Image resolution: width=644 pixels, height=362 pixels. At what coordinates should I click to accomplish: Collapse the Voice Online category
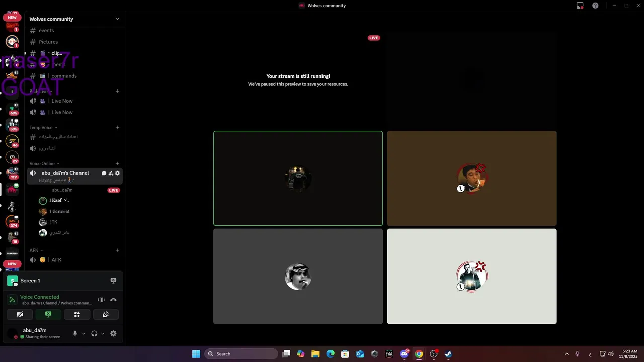pyautogui.click(x=44, y=163)
